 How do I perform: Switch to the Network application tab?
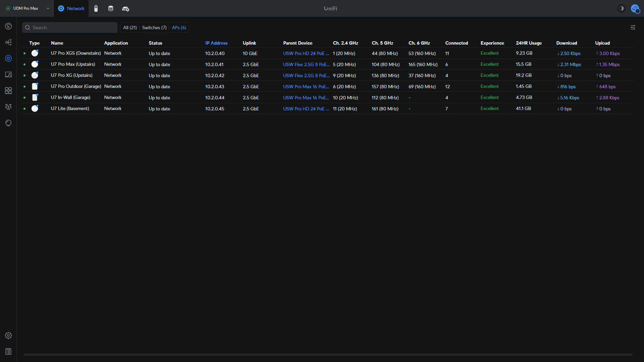(x=71, y=8)
